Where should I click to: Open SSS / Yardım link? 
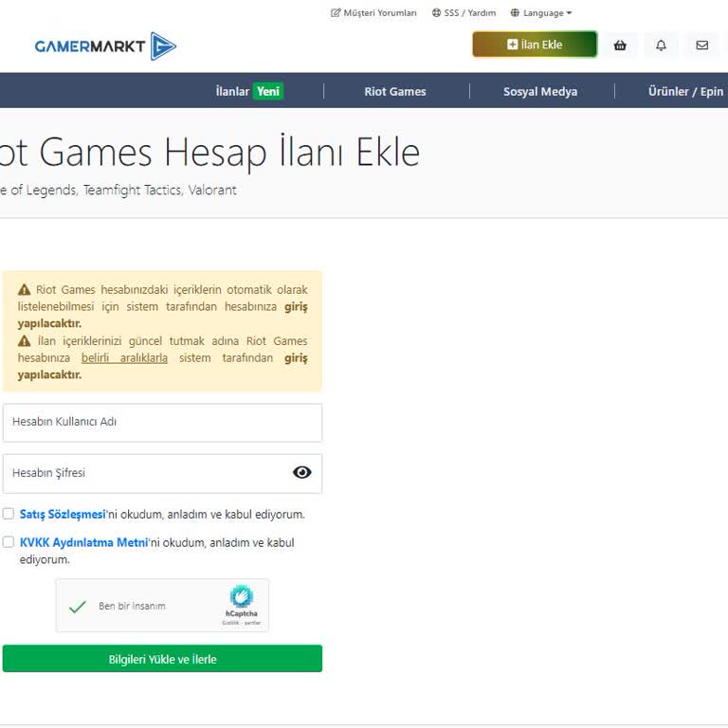coord(464,13)
